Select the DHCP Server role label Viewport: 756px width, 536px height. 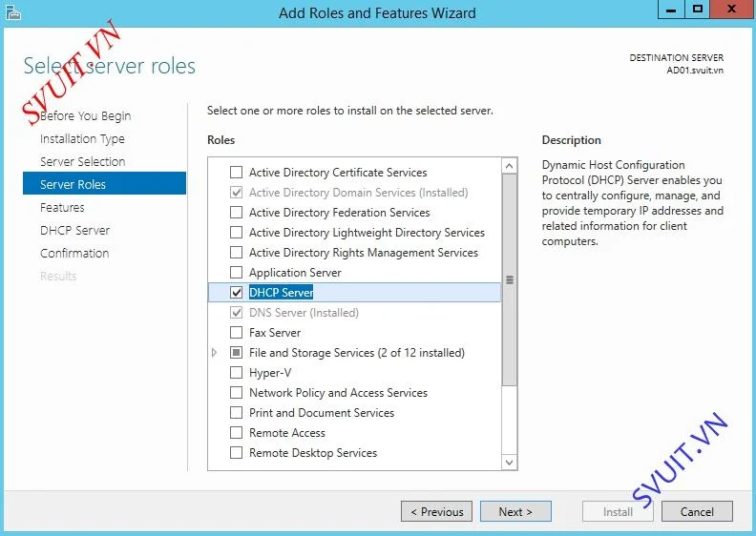coord(281,292)
